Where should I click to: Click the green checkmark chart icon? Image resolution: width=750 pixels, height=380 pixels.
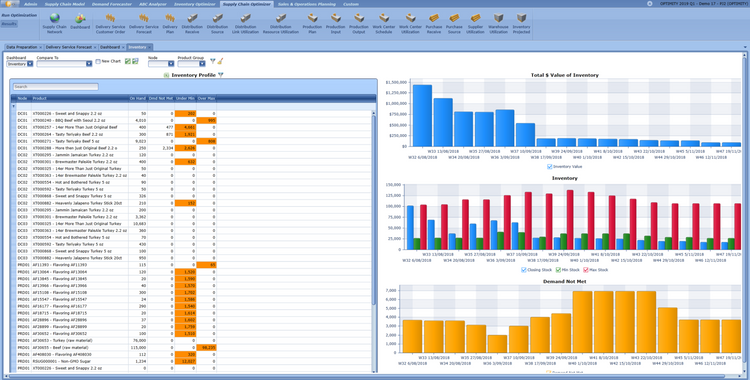(128, 61)
